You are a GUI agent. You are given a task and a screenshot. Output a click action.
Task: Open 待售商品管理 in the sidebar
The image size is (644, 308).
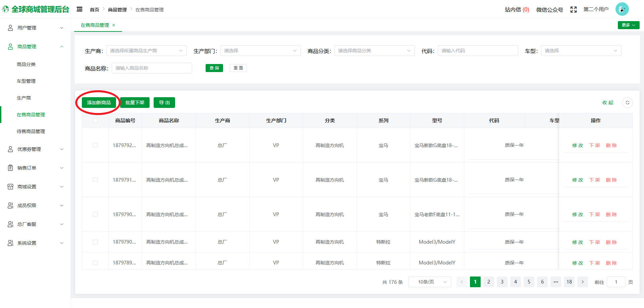[31, 131]
